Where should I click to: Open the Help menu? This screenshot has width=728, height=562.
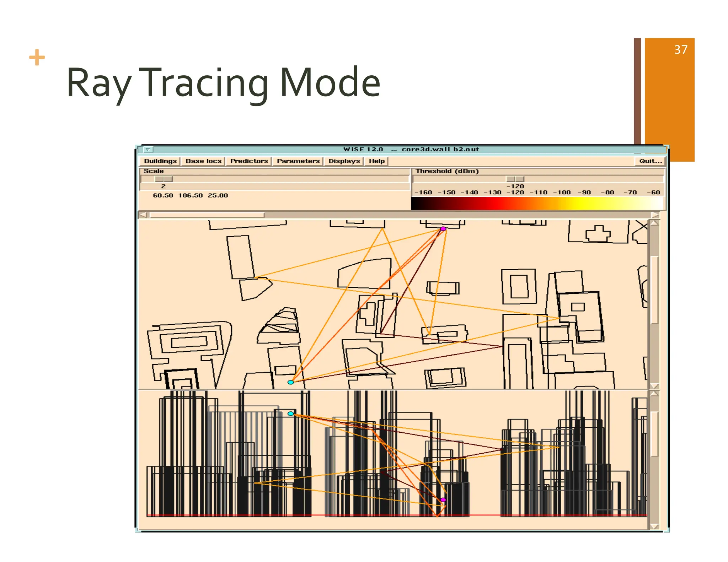(377, 161)
